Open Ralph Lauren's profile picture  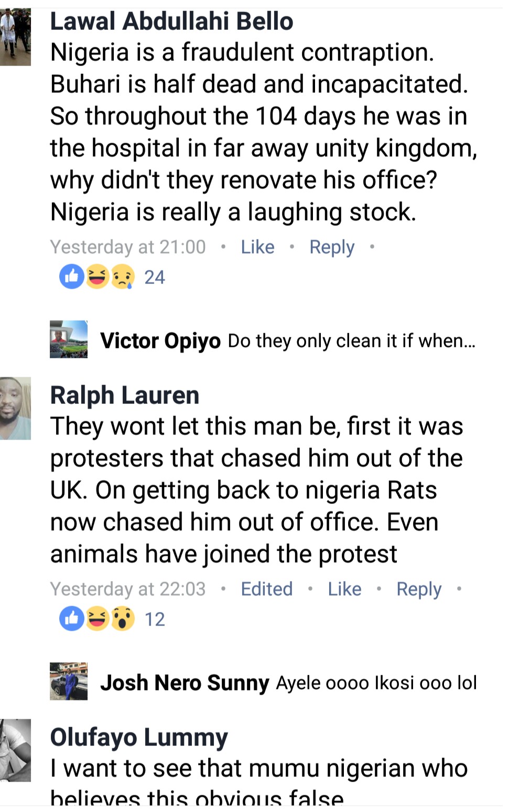pyautogui.click(x=15, y=408)
